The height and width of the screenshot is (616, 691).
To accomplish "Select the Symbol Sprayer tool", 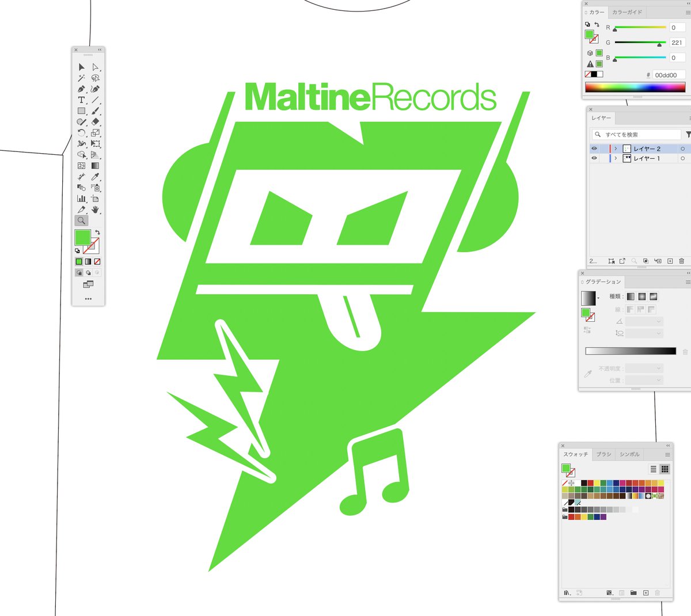I will 96,188.
